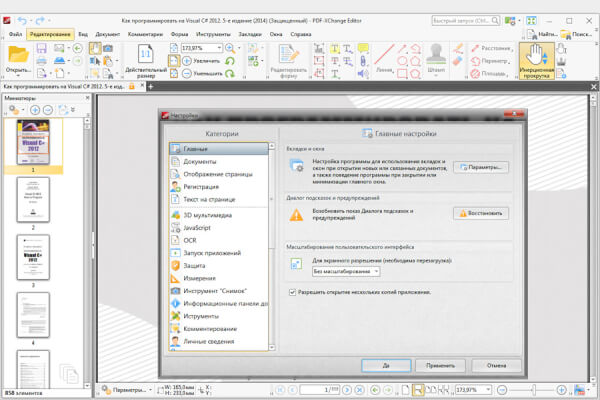Click the Применить button
The image size is (600, 400).
point(440,366)
